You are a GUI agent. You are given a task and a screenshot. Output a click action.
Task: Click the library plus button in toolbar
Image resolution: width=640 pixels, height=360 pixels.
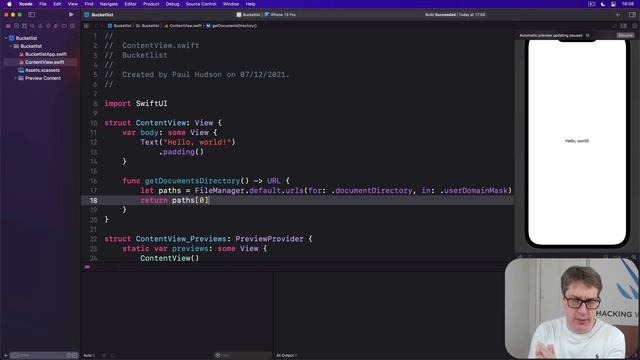pos(618,15)
